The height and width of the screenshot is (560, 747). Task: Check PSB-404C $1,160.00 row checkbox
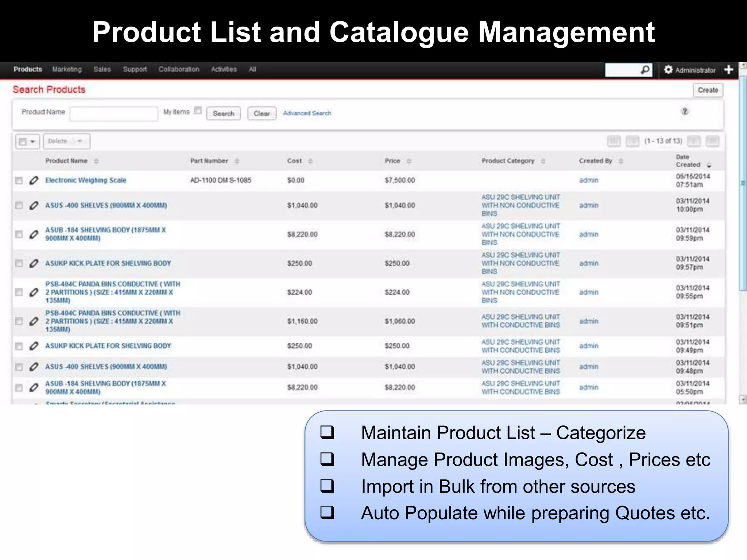19,321
